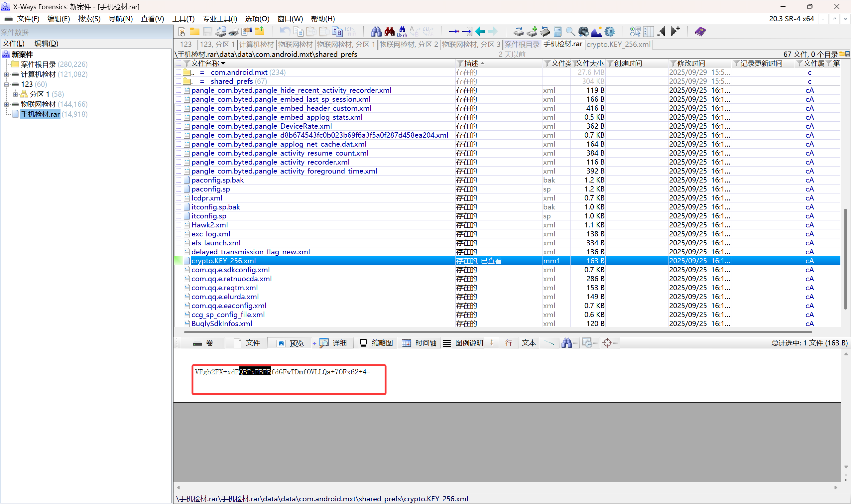Image resolution: width=851 pixels, height=504 pixels.
Task: Click the Open folder toolbar icon
Action: click(x=194, y=32)
